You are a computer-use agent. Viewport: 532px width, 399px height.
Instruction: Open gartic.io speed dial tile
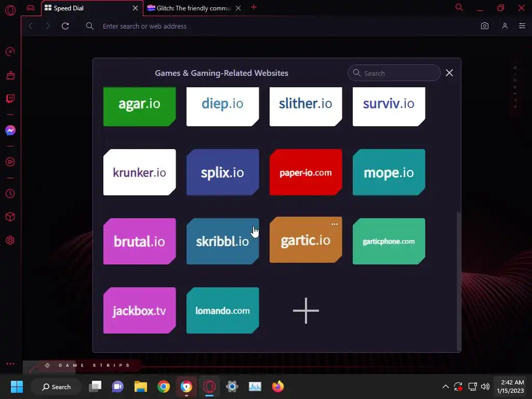click(305, 240)
